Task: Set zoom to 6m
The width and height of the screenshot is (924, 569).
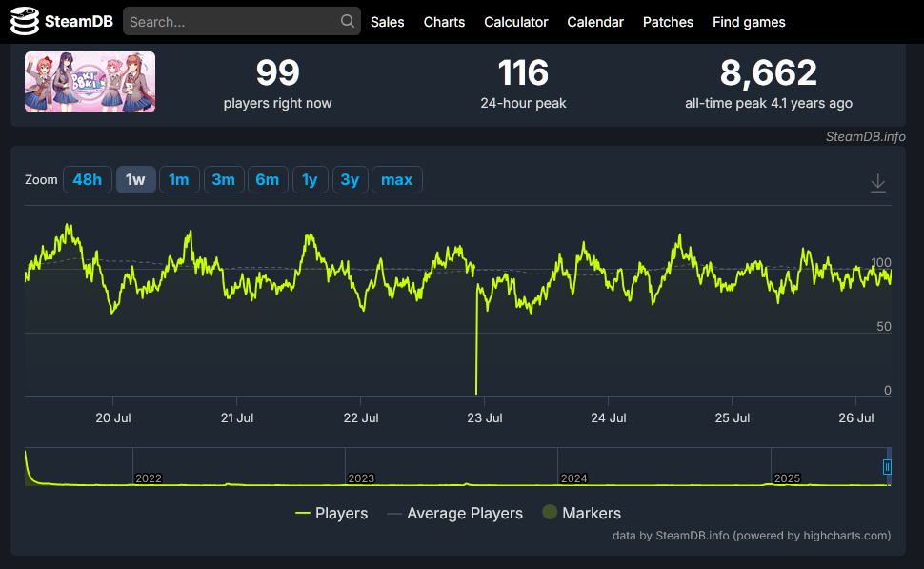Action: 268,180
